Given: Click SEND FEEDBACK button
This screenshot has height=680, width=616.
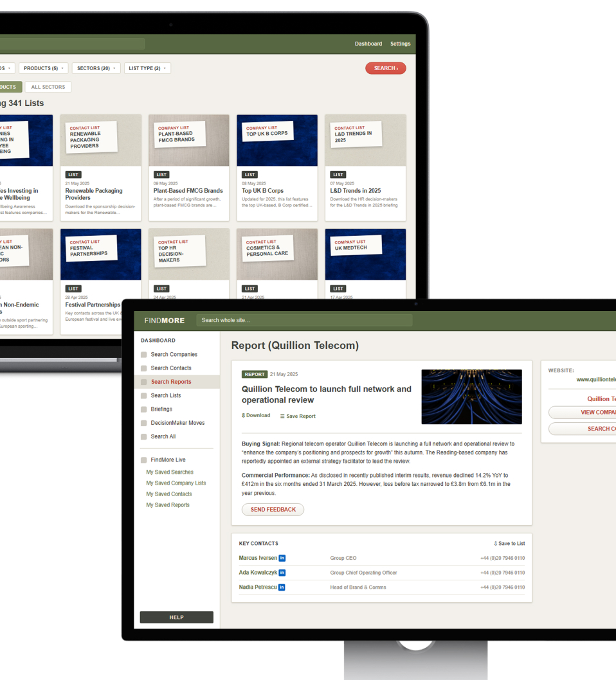Looking at the screenshot, I should tap(273, 510).
